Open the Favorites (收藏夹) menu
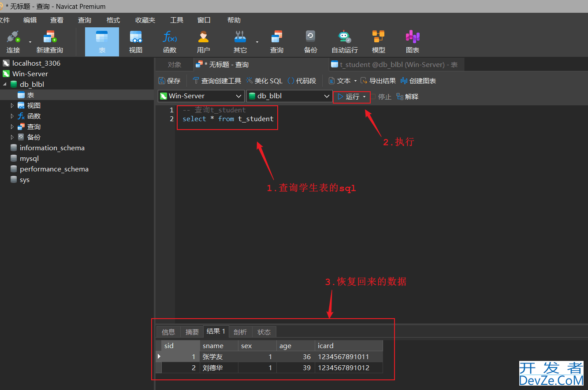 coord(145,20)
